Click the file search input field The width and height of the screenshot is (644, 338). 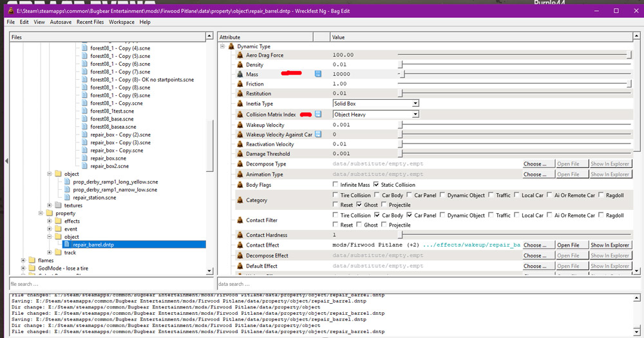tap(111, 284)
